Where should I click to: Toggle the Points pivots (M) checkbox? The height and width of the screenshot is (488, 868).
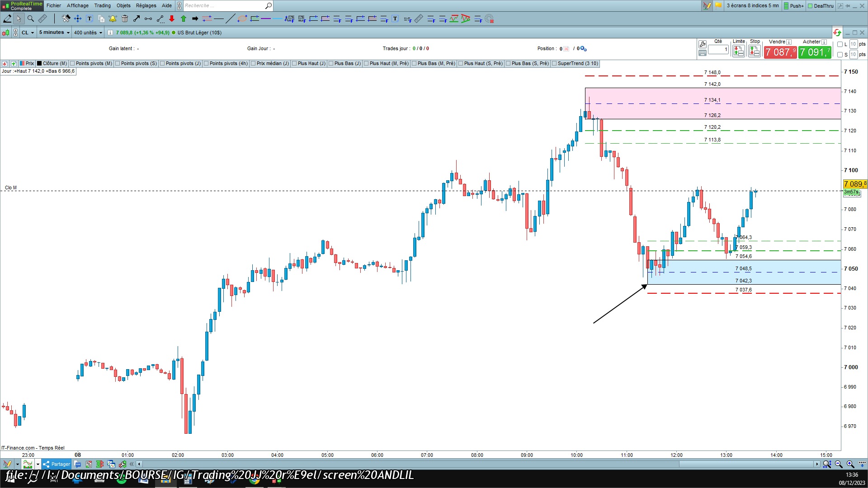click(72, 63)
